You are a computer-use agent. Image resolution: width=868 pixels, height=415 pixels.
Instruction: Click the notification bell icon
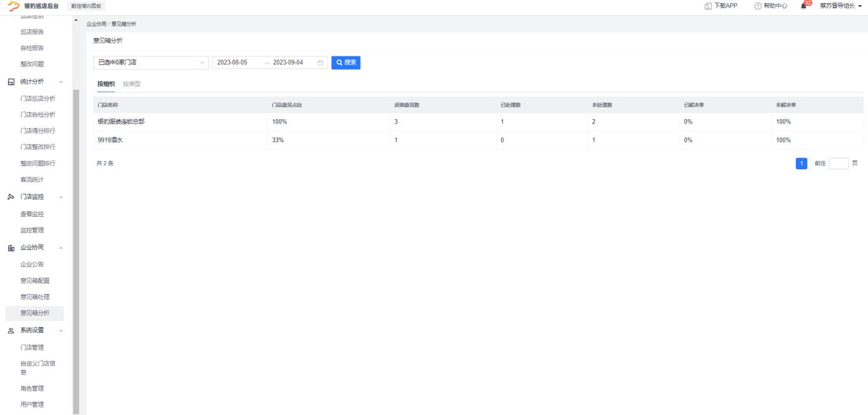pos(803,6)
